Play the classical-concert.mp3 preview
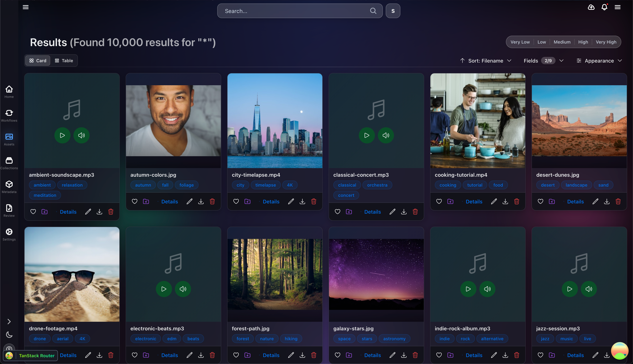 click(x=367, y=135)
